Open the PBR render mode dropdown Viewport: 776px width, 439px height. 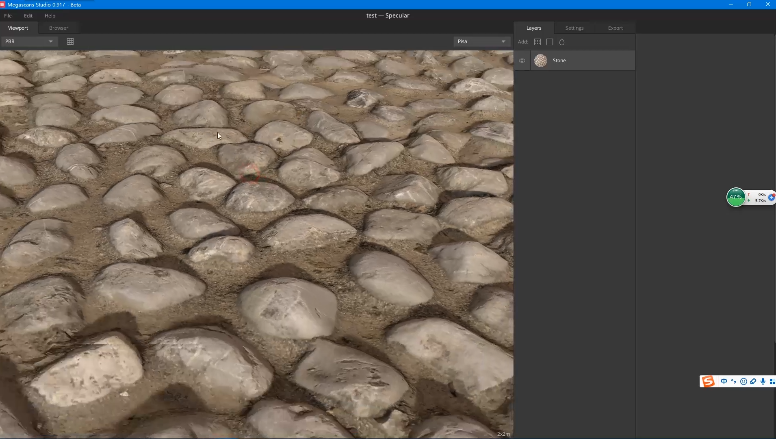coord(29,42)
